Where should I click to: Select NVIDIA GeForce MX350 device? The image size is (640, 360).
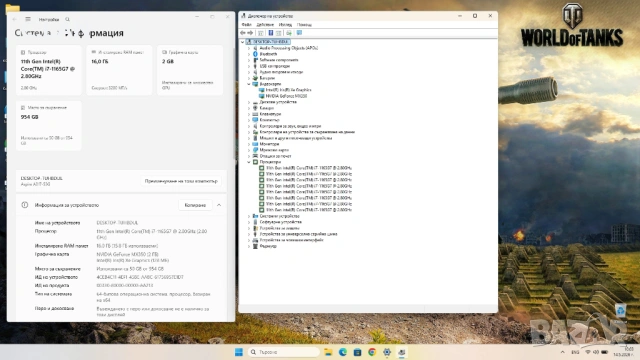point(286,96)
